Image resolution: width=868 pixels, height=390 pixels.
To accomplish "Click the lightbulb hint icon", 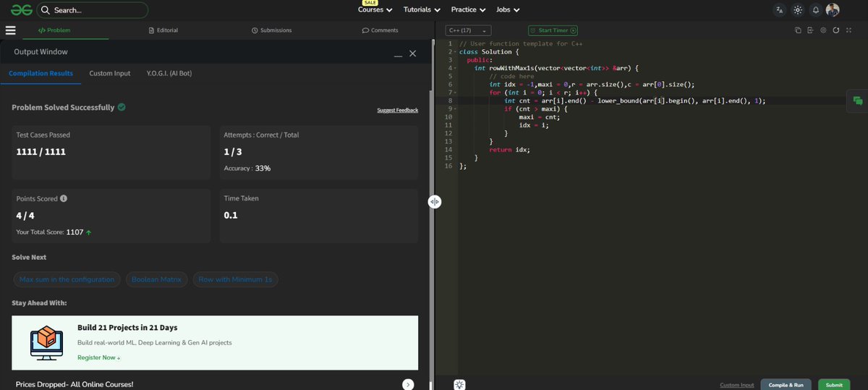I will tap(459, 384).
